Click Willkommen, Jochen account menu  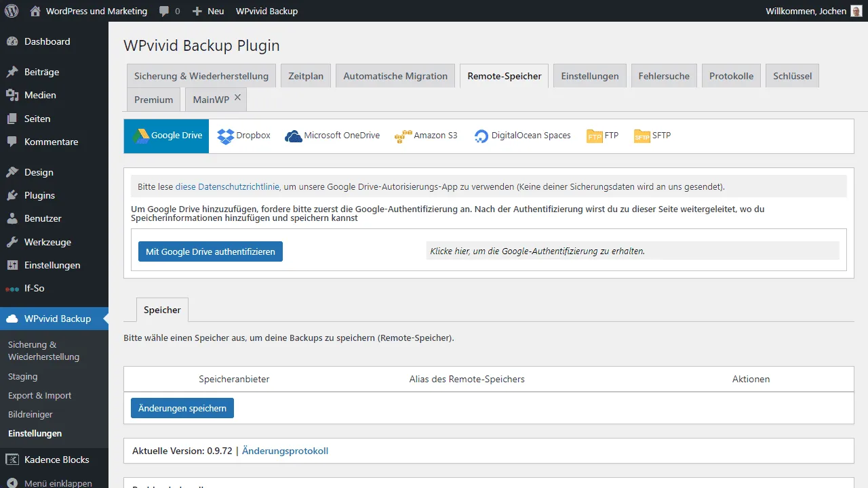(814, 11)
